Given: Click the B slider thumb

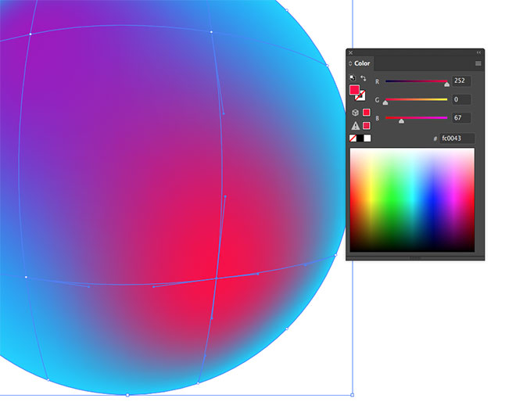Looking at the screenshot, I should point(401,121).
